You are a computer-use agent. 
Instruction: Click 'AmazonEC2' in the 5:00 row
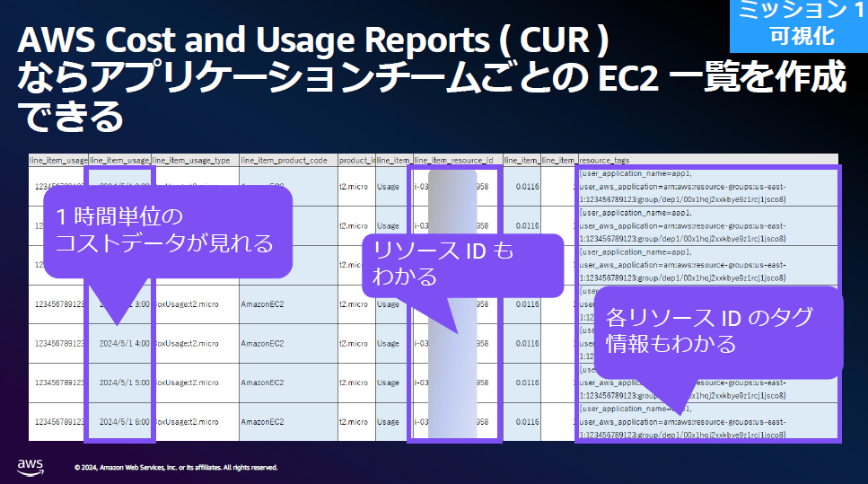[x=262, y=383]
